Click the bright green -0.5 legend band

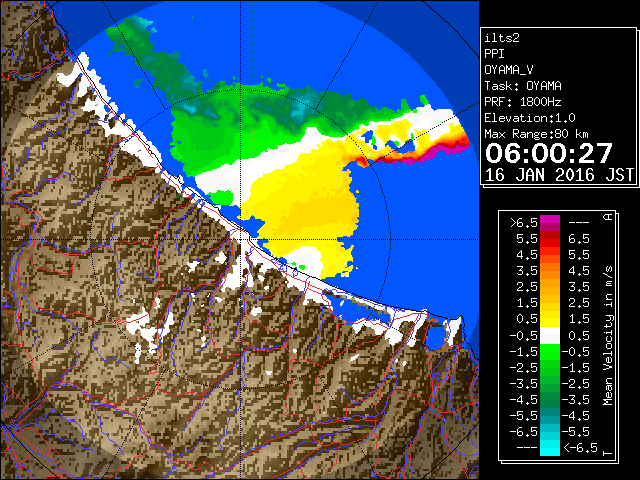point(550,351)
